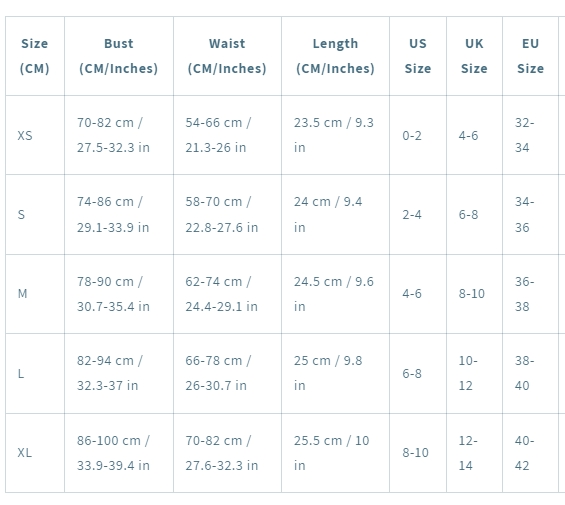Select the 58-70 cm waist cell
Viewport: 565px width, 505px height.
click(x=227, y=214)
